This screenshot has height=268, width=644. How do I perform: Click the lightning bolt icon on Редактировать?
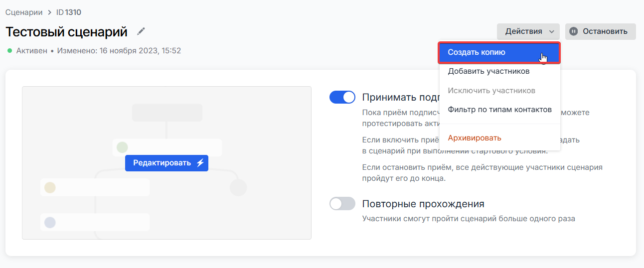coord(200,163)
